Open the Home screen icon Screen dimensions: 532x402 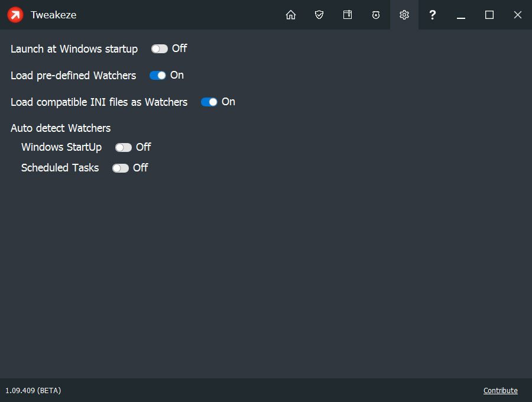291,15
